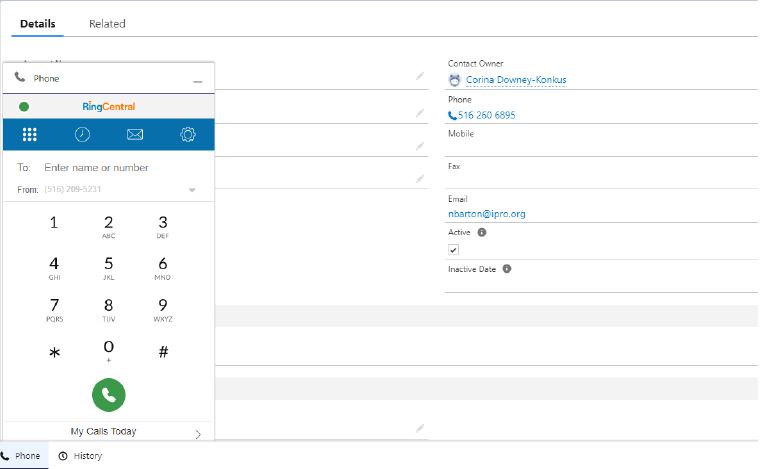Click the Mobile field label

(460, 134)
